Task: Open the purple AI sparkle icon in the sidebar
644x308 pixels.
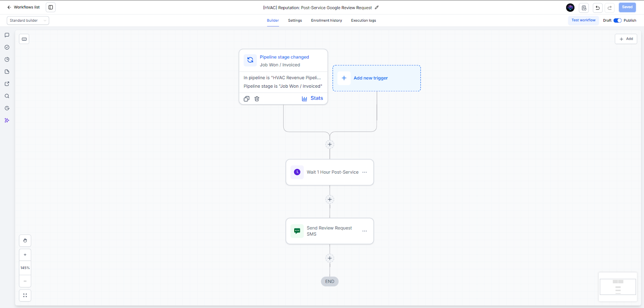Action: pos(7,120)
